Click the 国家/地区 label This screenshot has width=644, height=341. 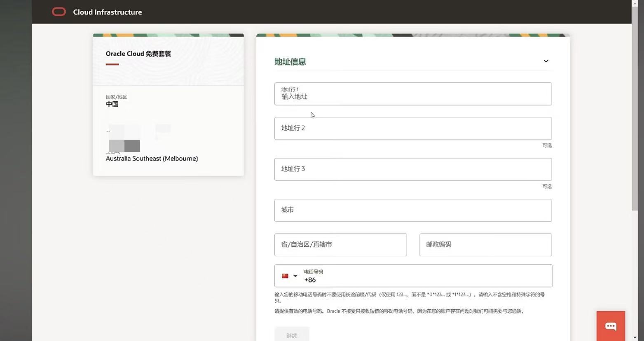[117, 97]
